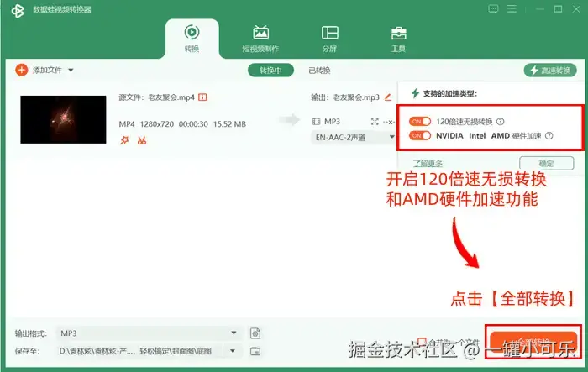Select the 转换中 list tab

pyautogui.click(x=270, y=71)
